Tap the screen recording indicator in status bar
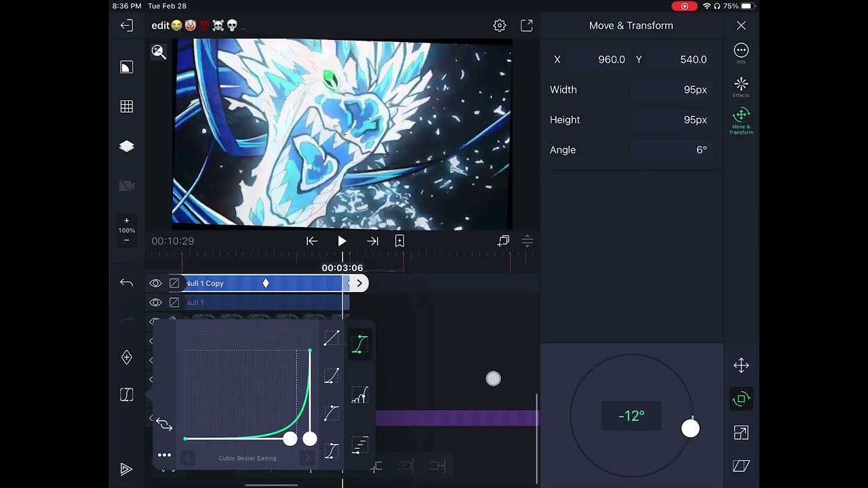Image resolution: width=868 pixels, height=488 pixels. point(684,6)
